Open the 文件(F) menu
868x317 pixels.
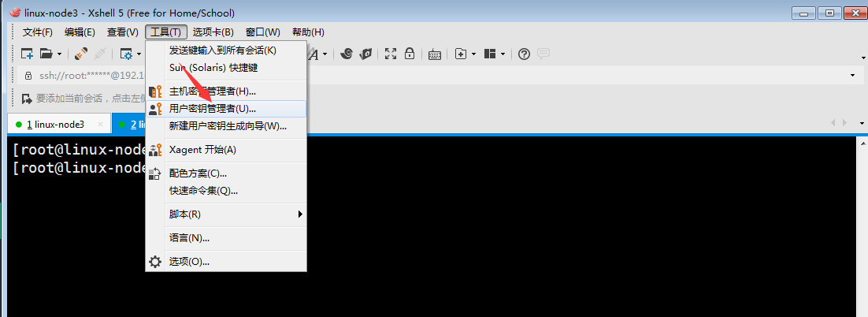pos(37,32)
